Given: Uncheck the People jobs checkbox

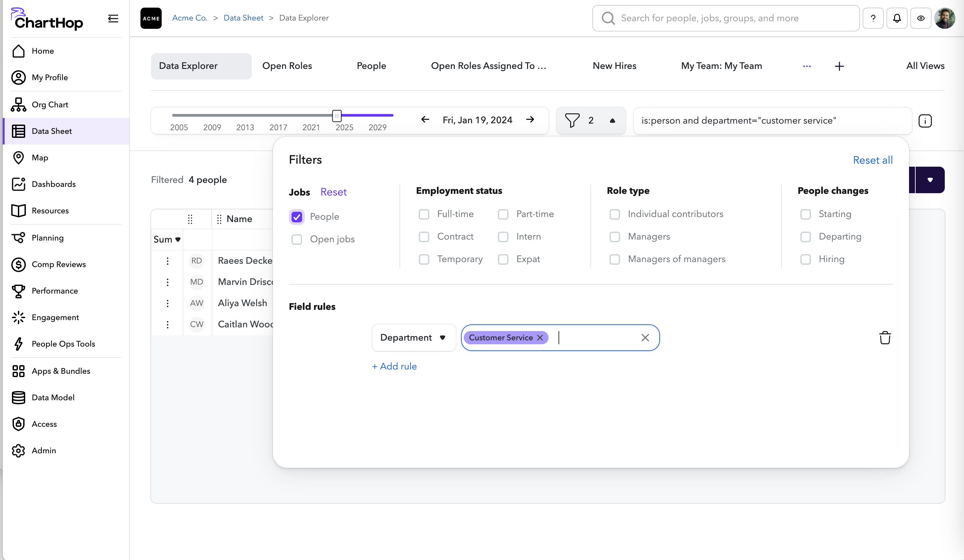Looking at the screenshot, I should (x=296, y=217).
